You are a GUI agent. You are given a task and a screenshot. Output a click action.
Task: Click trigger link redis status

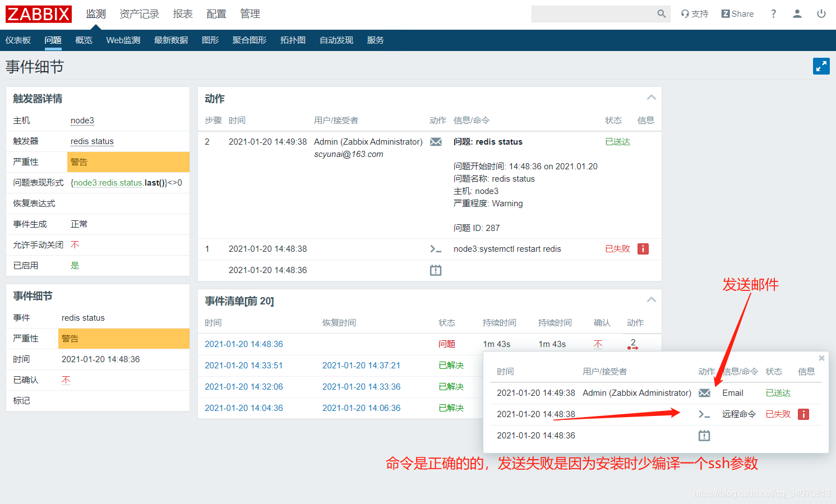pos(92,141)
